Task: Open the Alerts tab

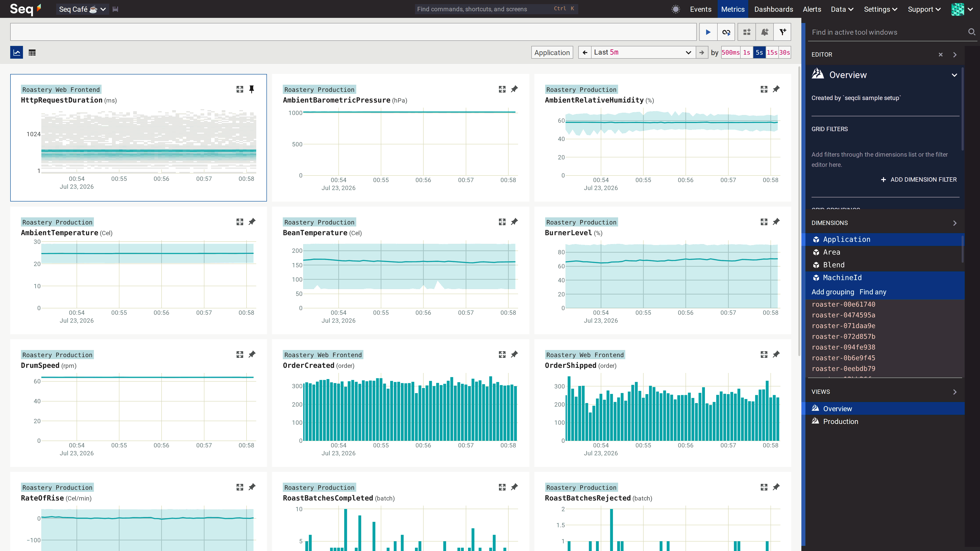Action: (812, 9)
